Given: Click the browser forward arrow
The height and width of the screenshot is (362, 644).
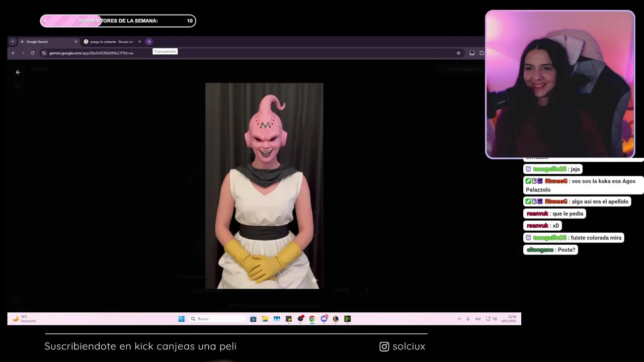Looking at the screenshot, I should coord(23,53).
